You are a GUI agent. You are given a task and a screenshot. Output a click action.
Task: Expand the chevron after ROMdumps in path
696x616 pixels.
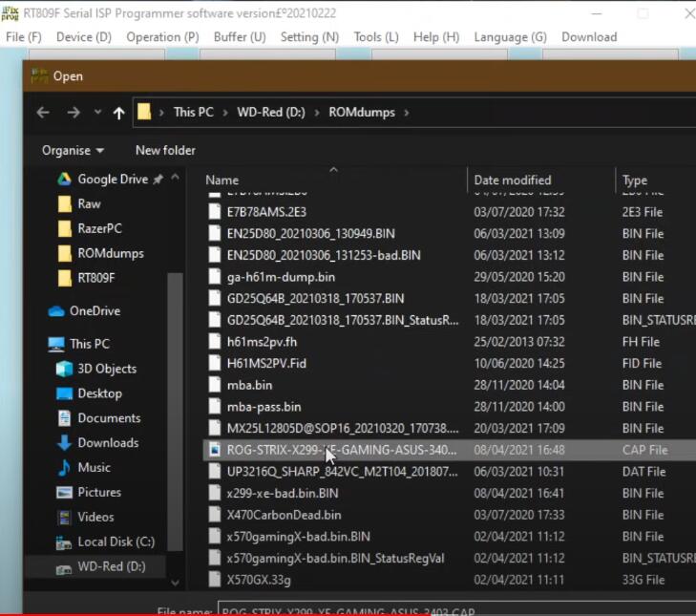[x=407, y=113]
